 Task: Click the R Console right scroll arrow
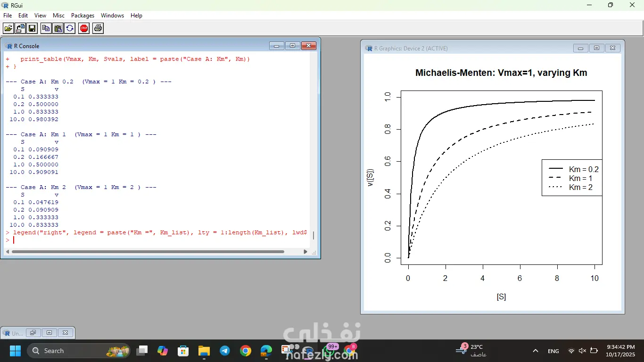coord(305,252)
